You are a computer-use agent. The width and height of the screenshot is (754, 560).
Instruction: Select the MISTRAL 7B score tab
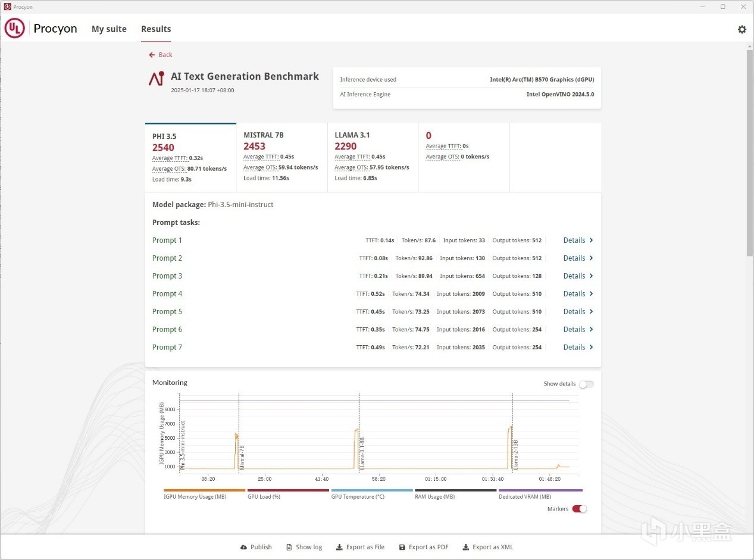(x=282, y=158)
